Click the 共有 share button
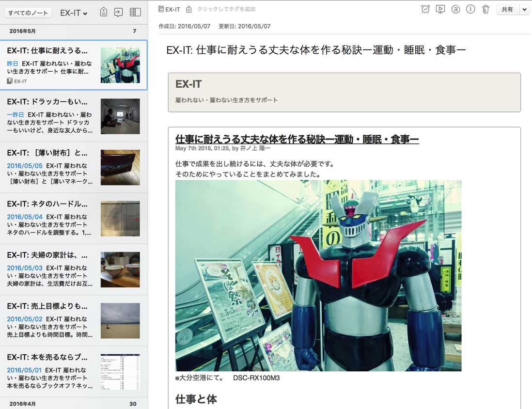This screenshot has width=532, height=409. pos(508,10)
